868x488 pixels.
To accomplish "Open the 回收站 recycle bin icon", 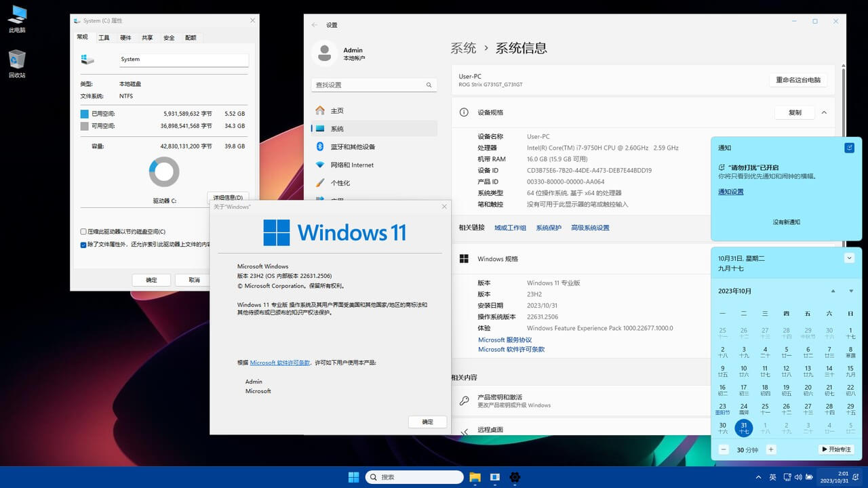I will click(x=17, y=62).
